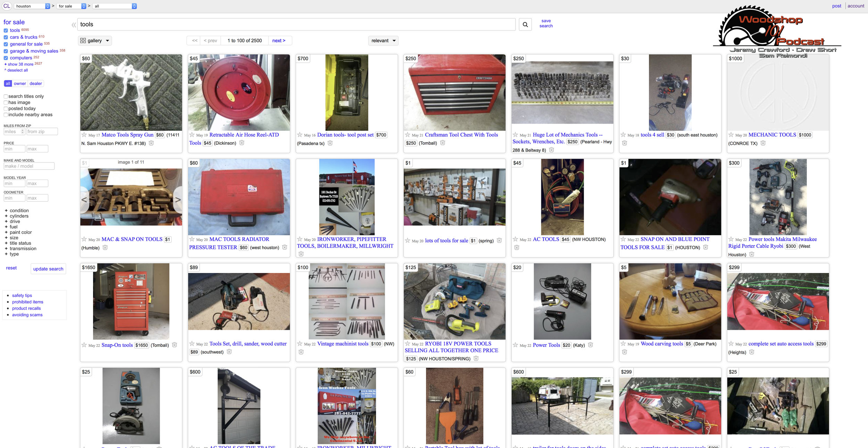The width and height of the screenshot is (868, 448).
Task: Click the make / model field
Action: (x=29, y=166)
